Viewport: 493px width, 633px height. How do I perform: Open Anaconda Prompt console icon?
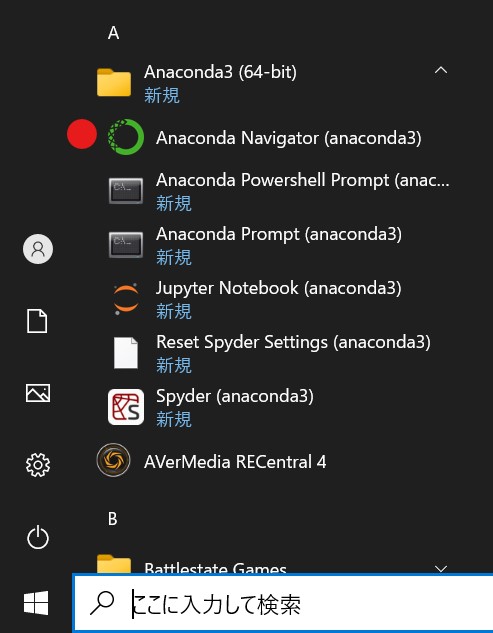(126, 245)
